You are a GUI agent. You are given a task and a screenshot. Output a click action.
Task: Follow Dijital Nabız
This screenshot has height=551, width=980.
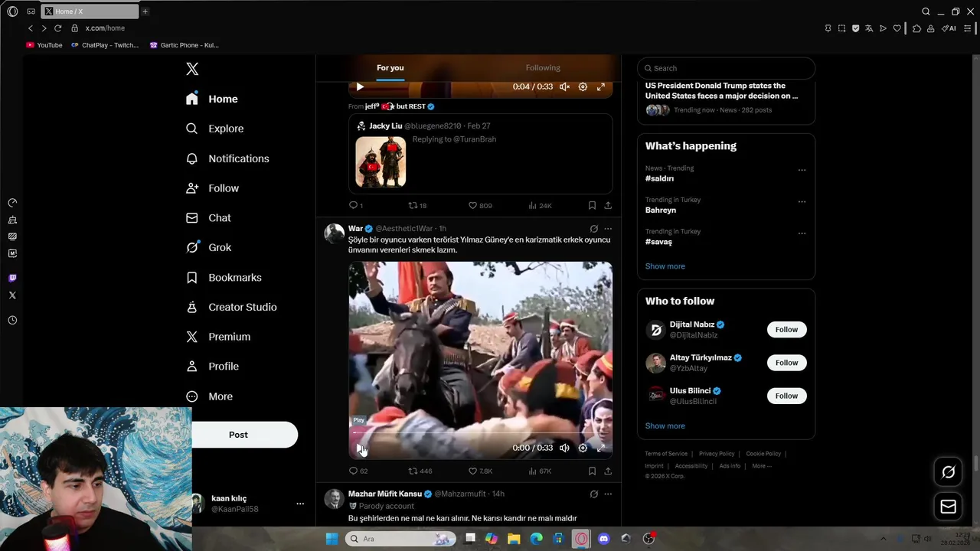[786, 329]
